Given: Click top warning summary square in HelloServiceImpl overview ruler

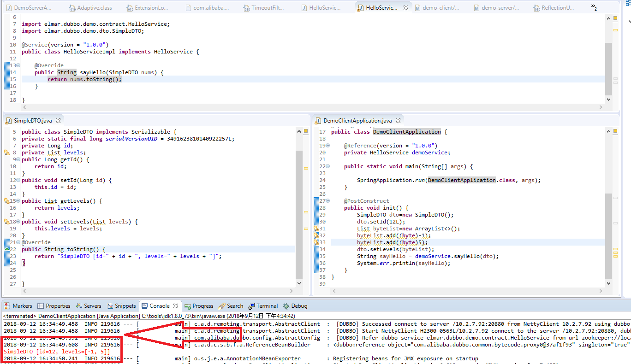Looking at the screenshot, I should click(615, 18).
